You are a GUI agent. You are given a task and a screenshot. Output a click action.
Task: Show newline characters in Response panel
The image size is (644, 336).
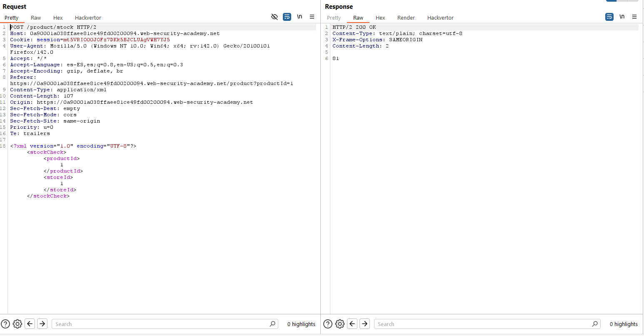pos(622,17)
